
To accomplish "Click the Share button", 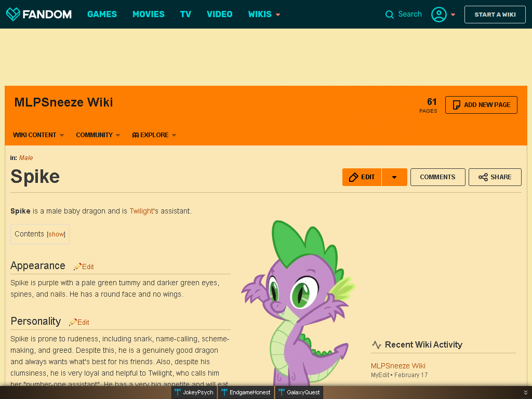I will [495, 177].
